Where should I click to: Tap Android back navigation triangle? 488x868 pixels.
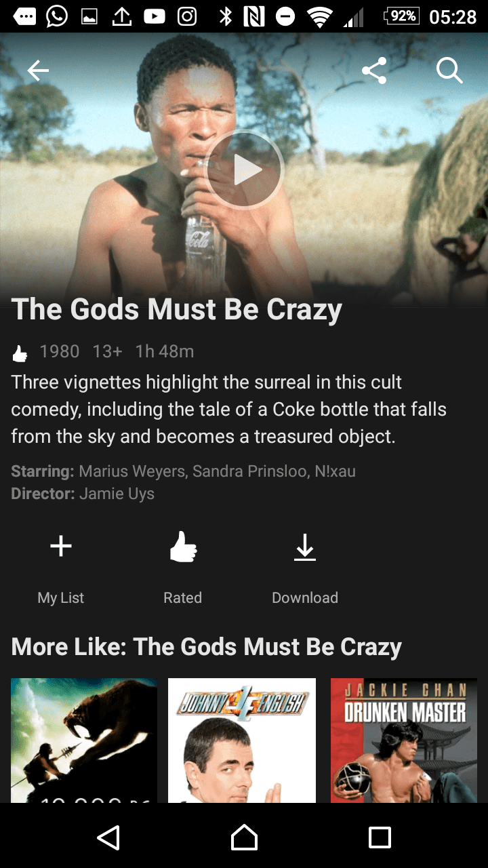[x=108, y=837]
